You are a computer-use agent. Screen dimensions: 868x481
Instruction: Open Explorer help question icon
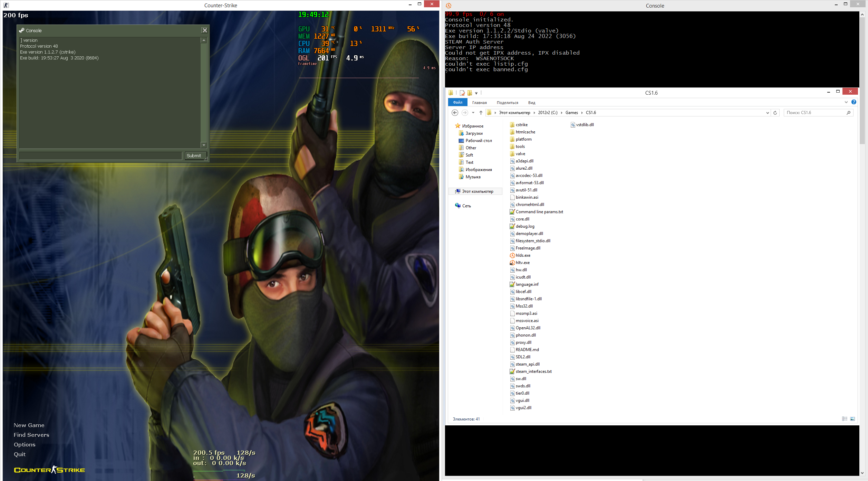click(853, 102)
